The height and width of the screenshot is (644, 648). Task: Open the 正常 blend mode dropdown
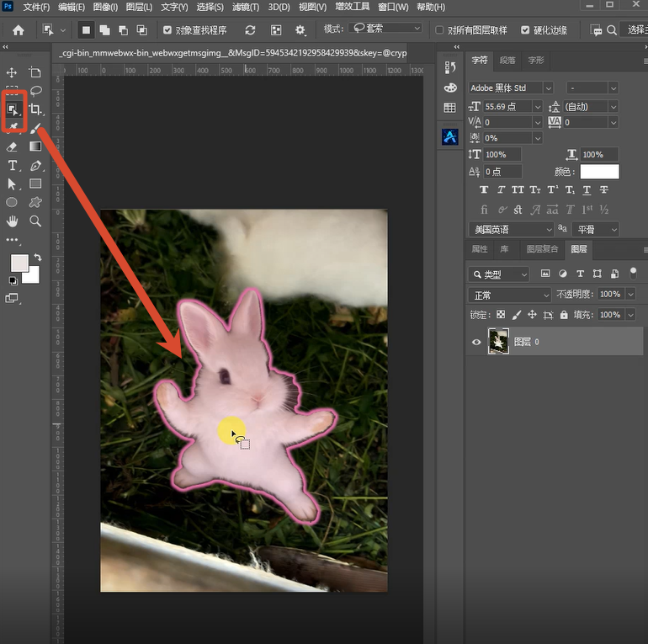tap(509, 295)
